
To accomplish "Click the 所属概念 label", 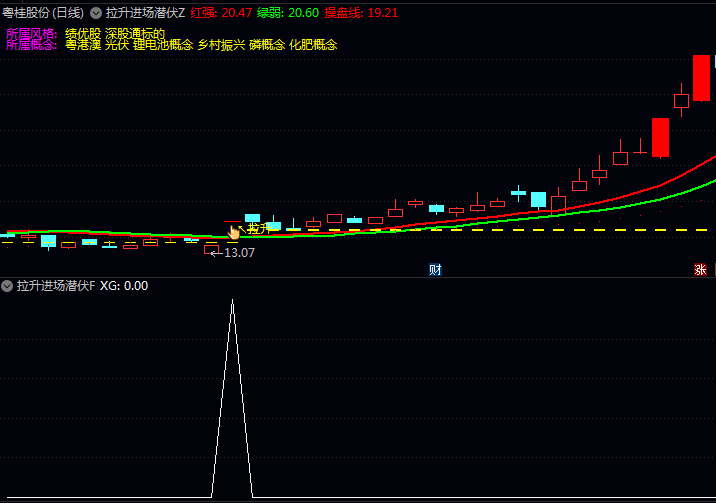I will [31, 45].
